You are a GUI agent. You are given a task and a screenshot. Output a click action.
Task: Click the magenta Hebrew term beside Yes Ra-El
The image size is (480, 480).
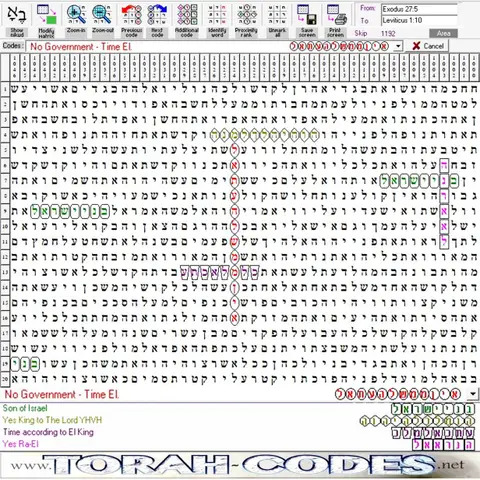443,445
